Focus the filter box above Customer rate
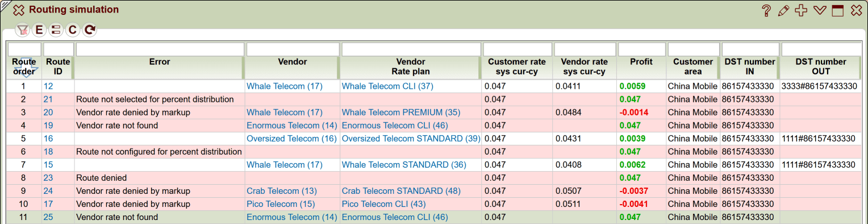This screenshot has height=224, width=868. pos(518,49)
